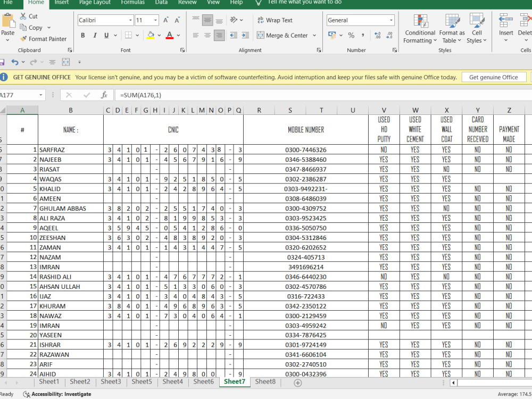Screen dimensions: 532x399
Task: Open the Page Layout ribbon tab
Action: tap(95, 2)
